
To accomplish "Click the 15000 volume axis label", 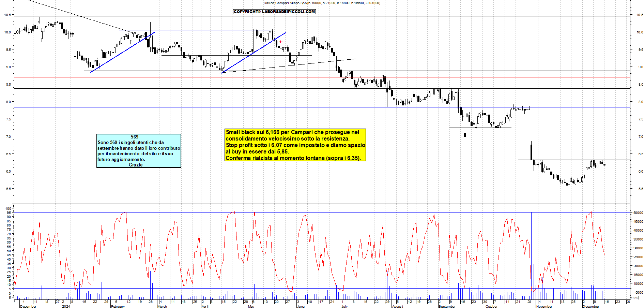I will click(638, 275).
